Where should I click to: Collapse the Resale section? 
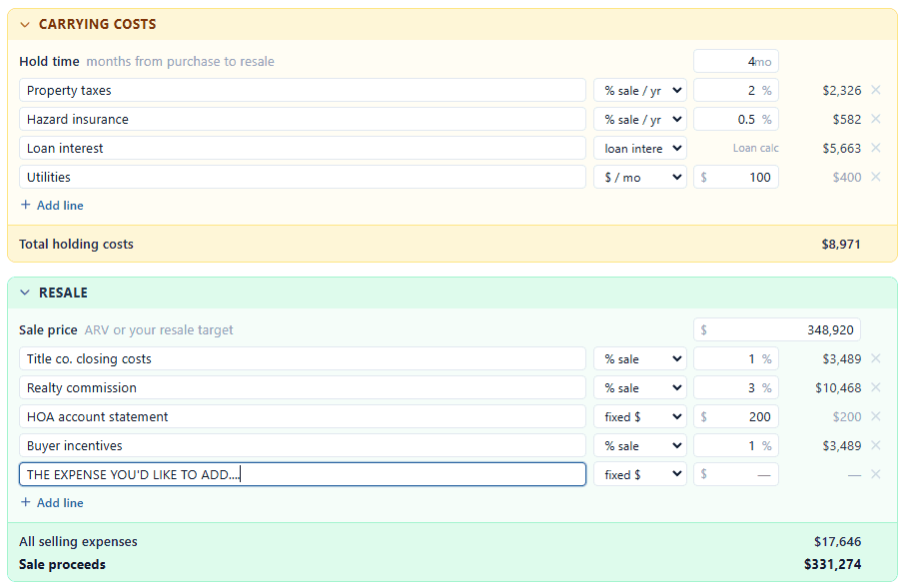tap(24, 293)
